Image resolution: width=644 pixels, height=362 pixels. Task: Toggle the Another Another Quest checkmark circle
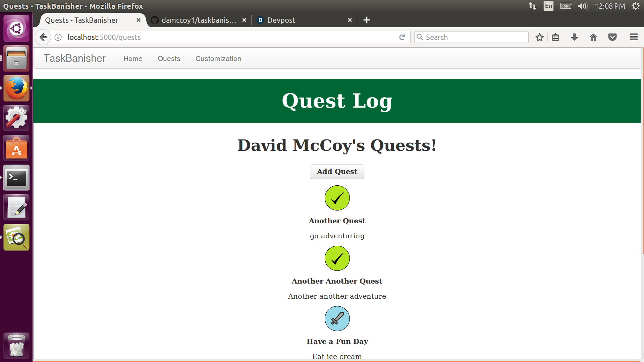click(x=337, y=258)
